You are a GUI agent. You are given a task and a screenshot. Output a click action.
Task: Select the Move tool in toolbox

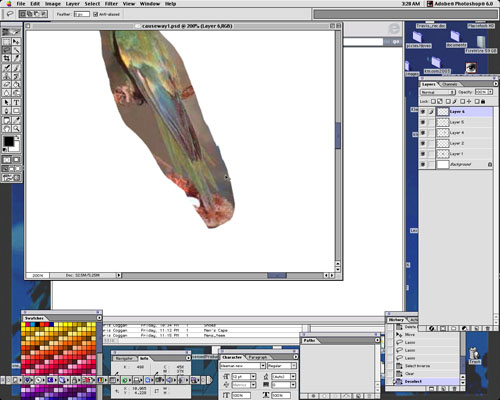pos(16,42)
